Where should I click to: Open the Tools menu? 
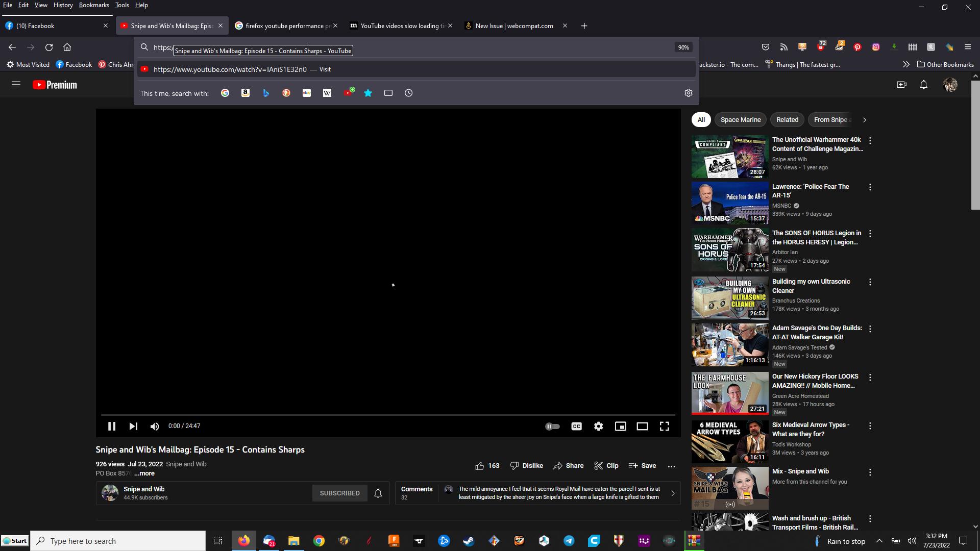coord(122,5)
